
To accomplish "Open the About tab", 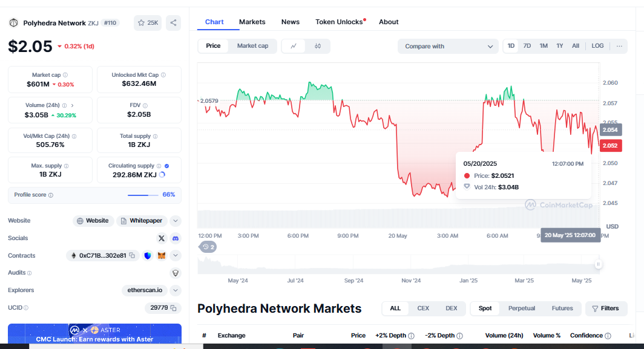I will (x=389, y=22).
